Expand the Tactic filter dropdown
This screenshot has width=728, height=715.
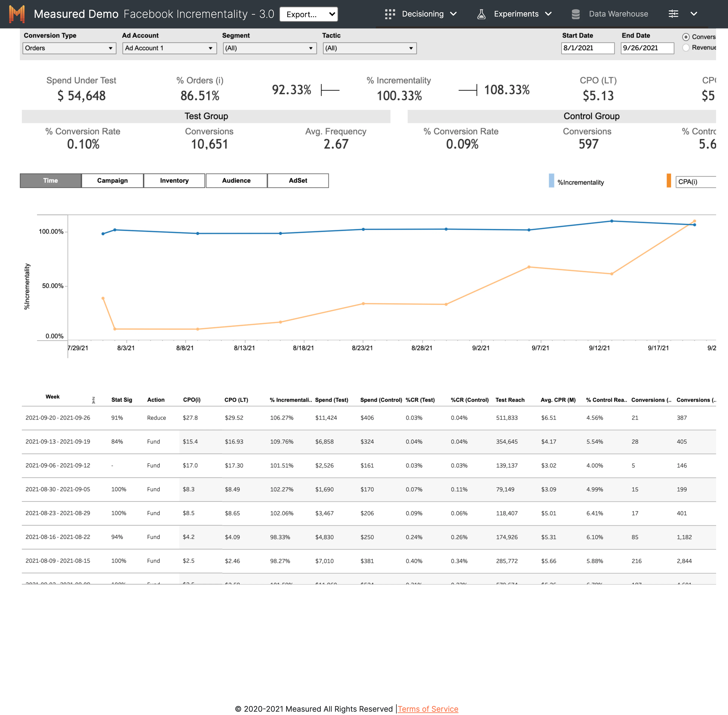tap(369, 48)
